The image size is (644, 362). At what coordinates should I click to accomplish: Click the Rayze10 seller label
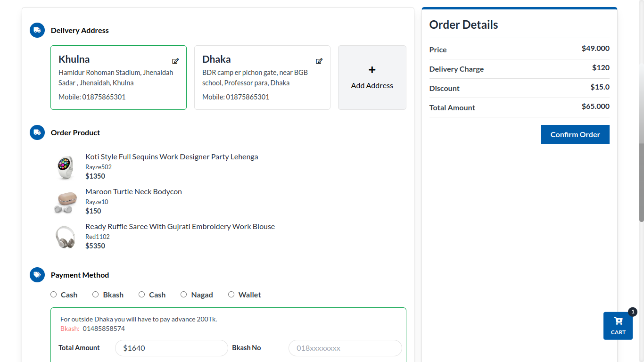[x=97, y=202]
